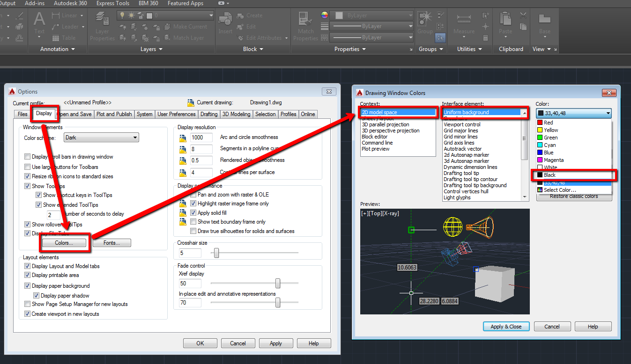Click the Insert block tool
The width and height of the screenshot is (631, 364).
coord(225,23)
